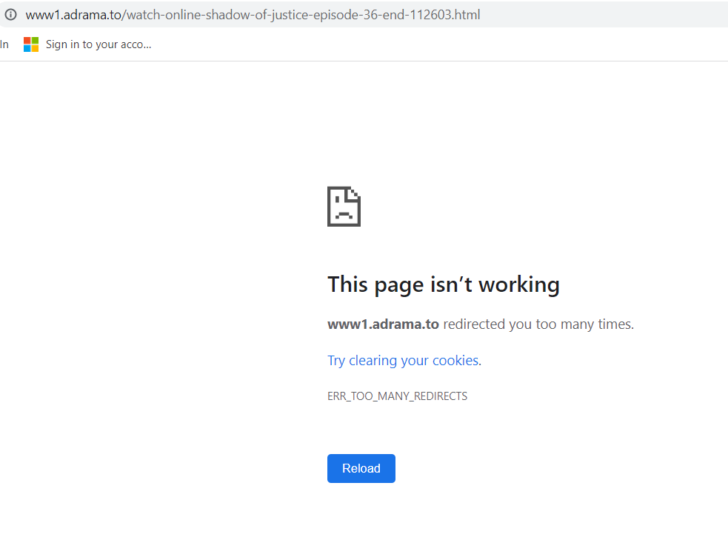Click the 'This page isn't working' heading
This screenshot has width=728, height=560.
[443, 284]
